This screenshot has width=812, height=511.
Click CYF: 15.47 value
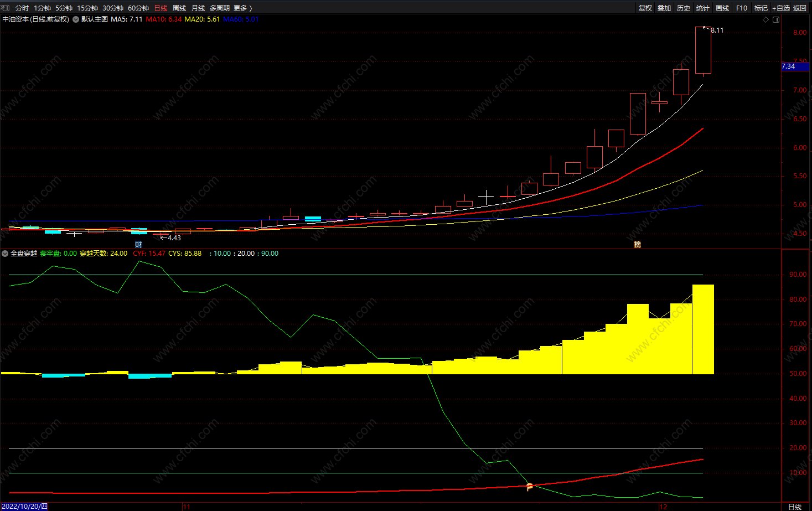[x=149, y=254]
